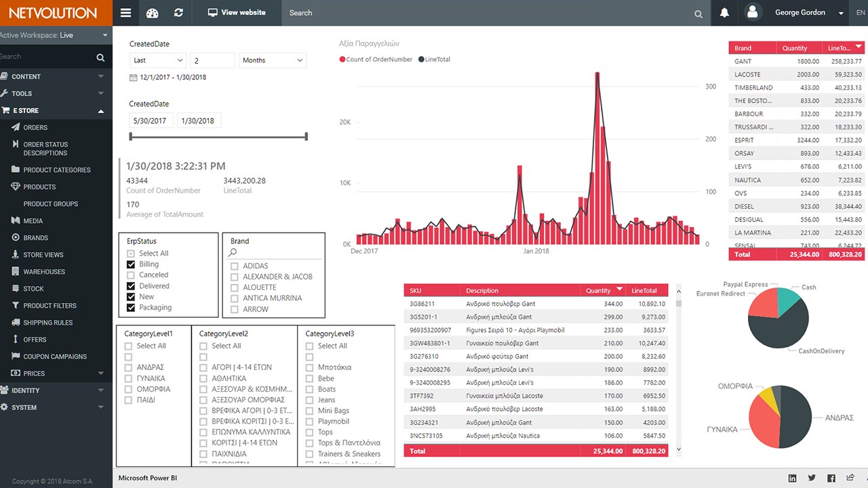Expand the System sidebar section
This screenshot has height=488, width=868.
(x=56, y=407)
